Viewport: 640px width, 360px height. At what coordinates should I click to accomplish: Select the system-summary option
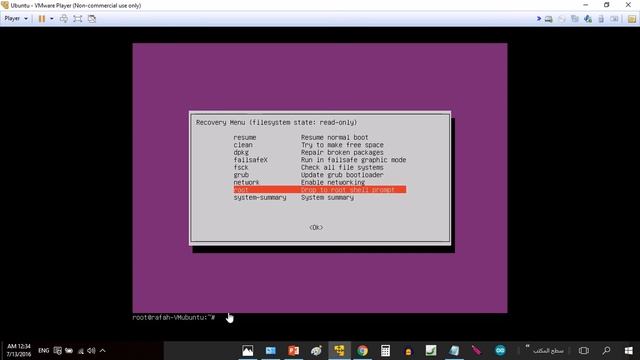pos(320,197)
